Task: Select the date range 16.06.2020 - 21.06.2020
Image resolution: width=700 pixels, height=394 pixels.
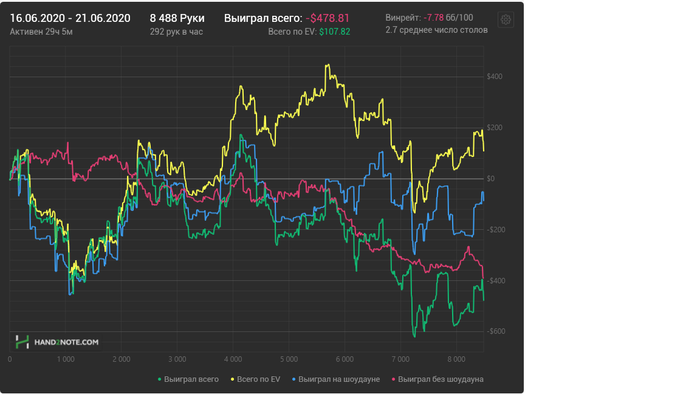Action: pyautogui.click(x=70, y=18)
